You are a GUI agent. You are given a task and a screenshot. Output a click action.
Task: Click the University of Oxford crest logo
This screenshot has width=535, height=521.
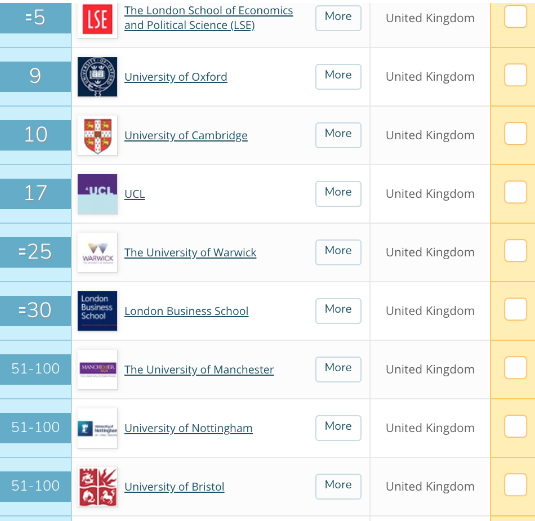pyautogui.click(x=98, y=77)
